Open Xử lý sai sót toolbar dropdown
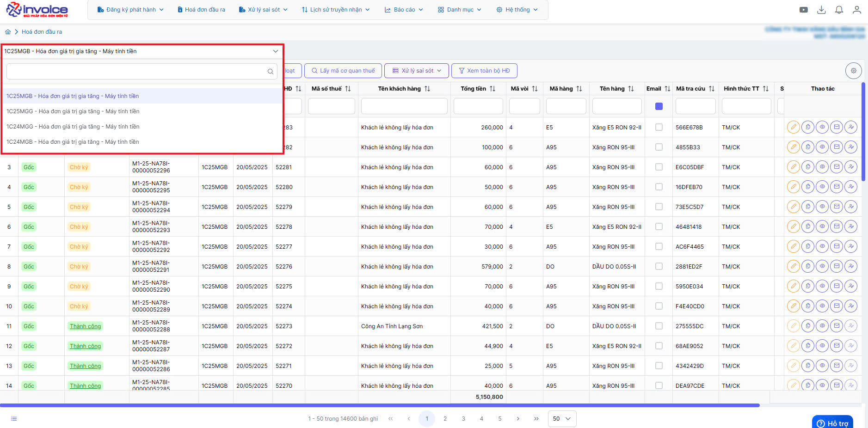The height and width of the screenshot is (428, 868). pos(416,71)
